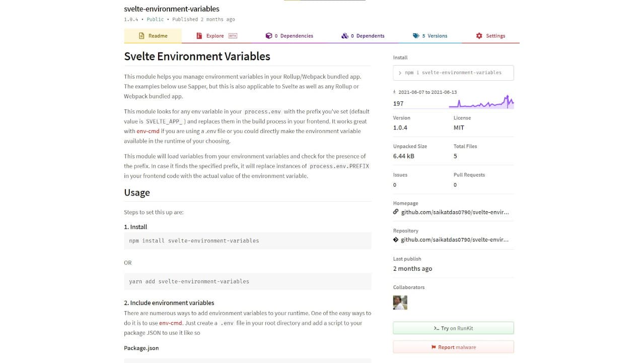Click the Homepage link chain icon
This screenshot has height=363, width=644.
pos(396,212)
